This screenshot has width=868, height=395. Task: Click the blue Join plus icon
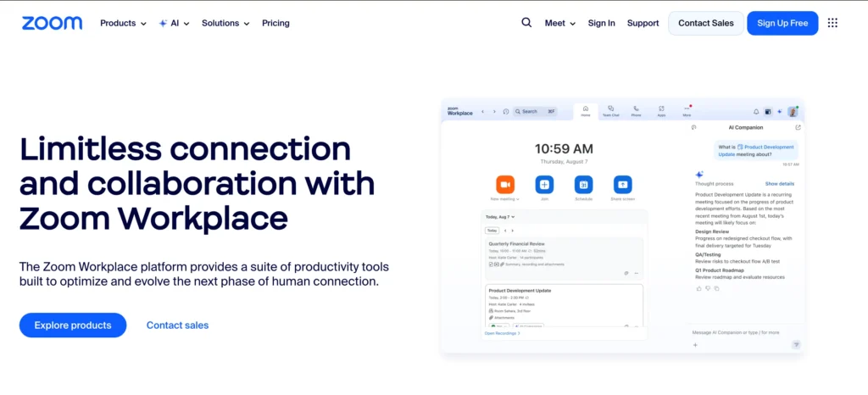(544, 184)
